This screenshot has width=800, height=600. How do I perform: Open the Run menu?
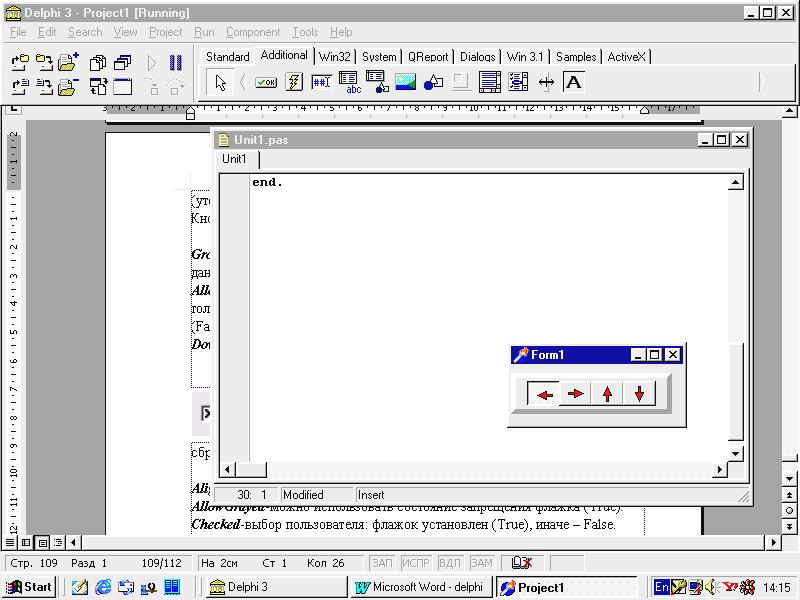click(204, 32)
